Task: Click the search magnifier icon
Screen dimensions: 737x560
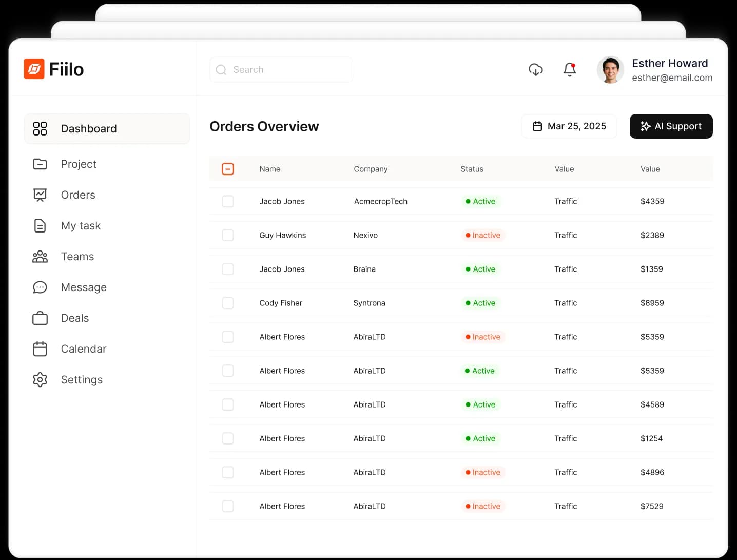Action: (221, 69)
